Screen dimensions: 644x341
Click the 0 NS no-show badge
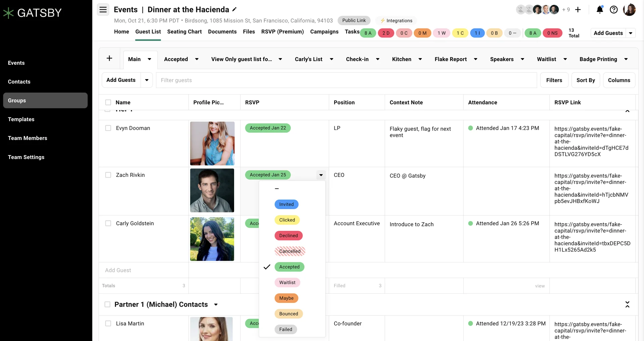(x=552, y=33)
